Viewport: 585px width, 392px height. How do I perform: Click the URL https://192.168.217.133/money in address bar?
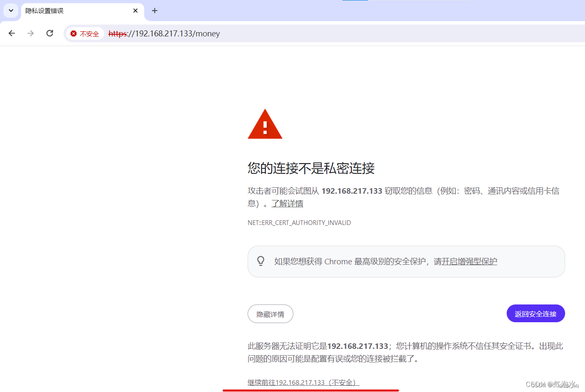[x=164, y=33]
